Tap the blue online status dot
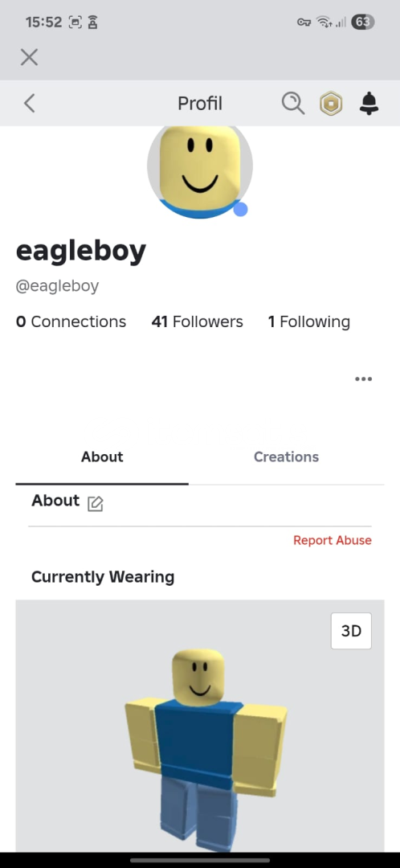The image size is (400, 868). coord(240,209)
